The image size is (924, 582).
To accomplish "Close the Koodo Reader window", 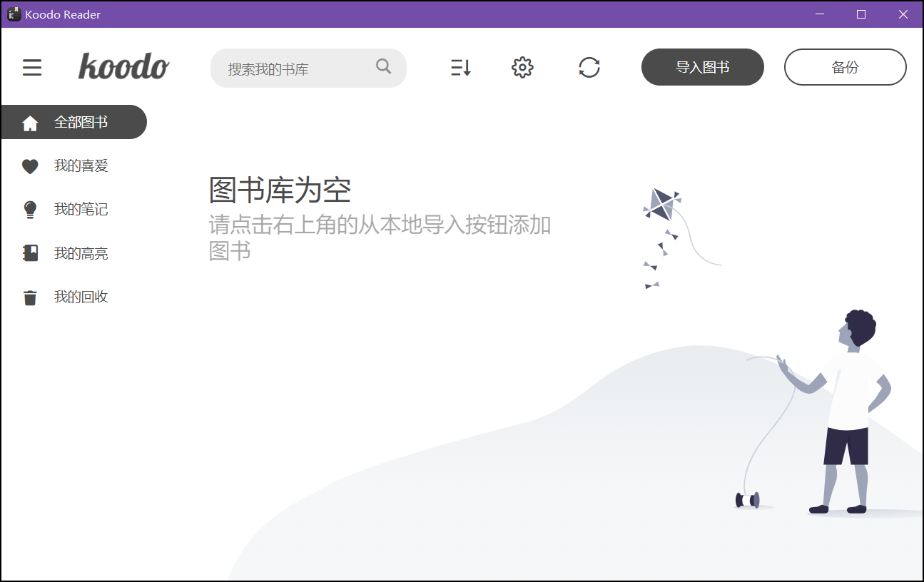I will [x=903, y=14].
